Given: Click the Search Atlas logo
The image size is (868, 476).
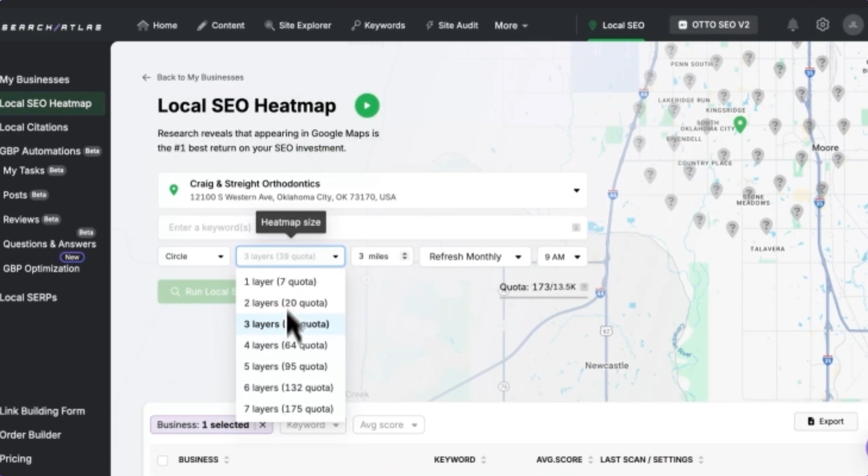Looking at the screenshot, I should [51, 26].
